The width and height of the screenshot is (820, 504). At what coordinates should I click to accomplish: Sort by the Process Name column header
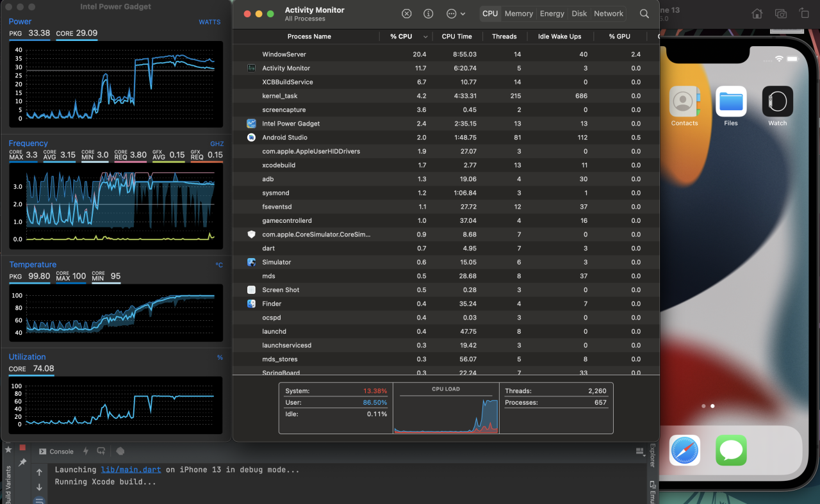point(309,37)
